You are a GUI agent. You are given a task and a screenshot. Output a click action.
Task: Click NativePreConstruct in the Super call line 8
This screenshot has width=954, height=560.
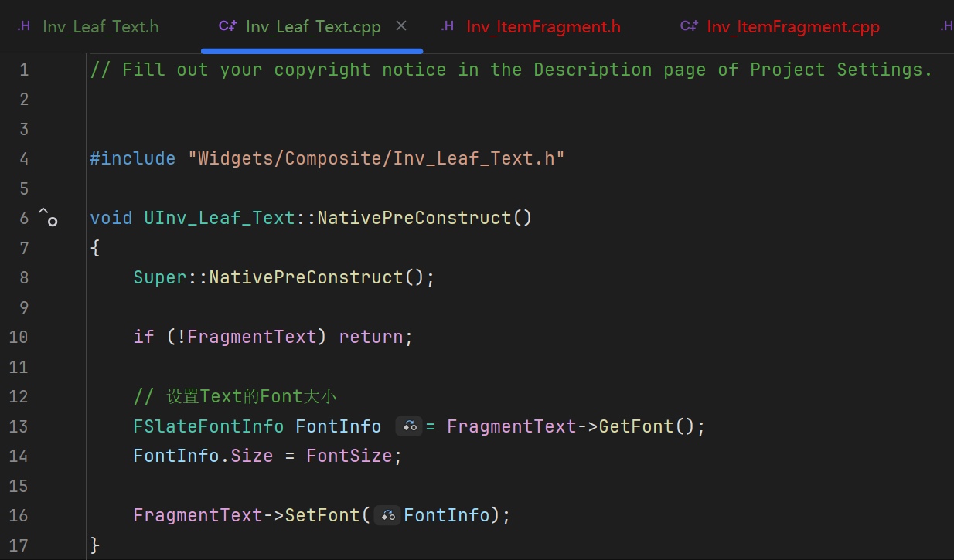[306, 277]
